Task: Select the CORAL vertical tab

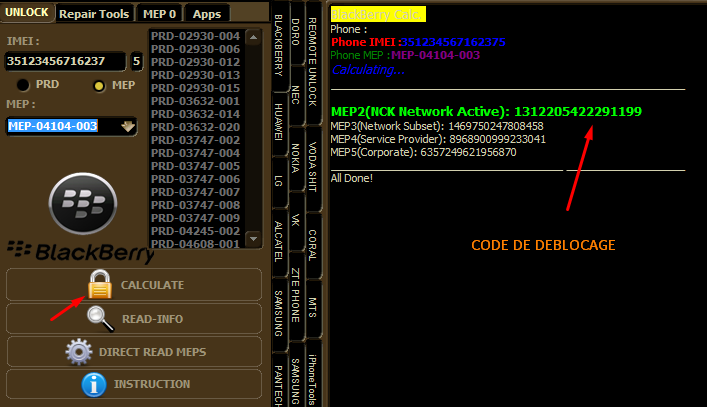Action: [x=312, y=245]
